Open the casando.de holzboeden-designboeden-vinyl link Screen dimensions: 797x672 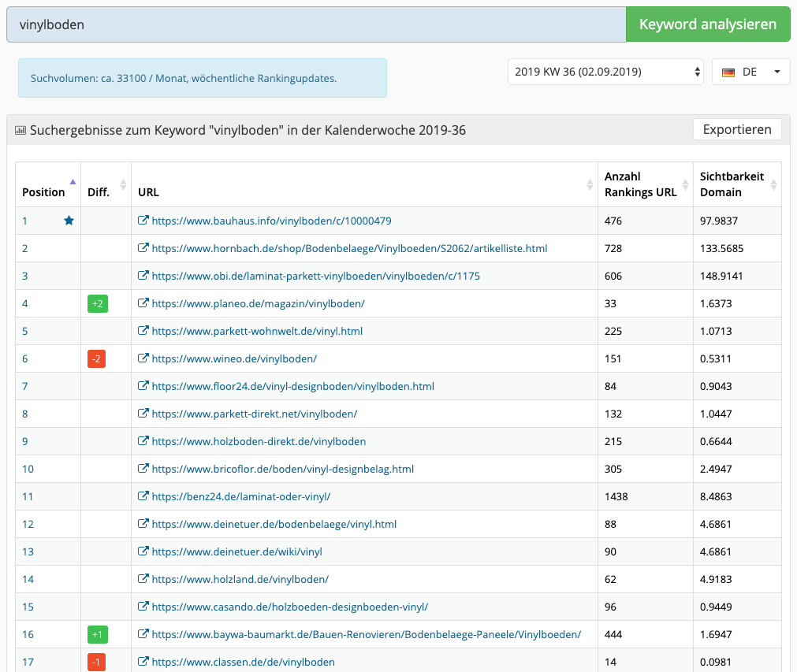coord(290,607)
